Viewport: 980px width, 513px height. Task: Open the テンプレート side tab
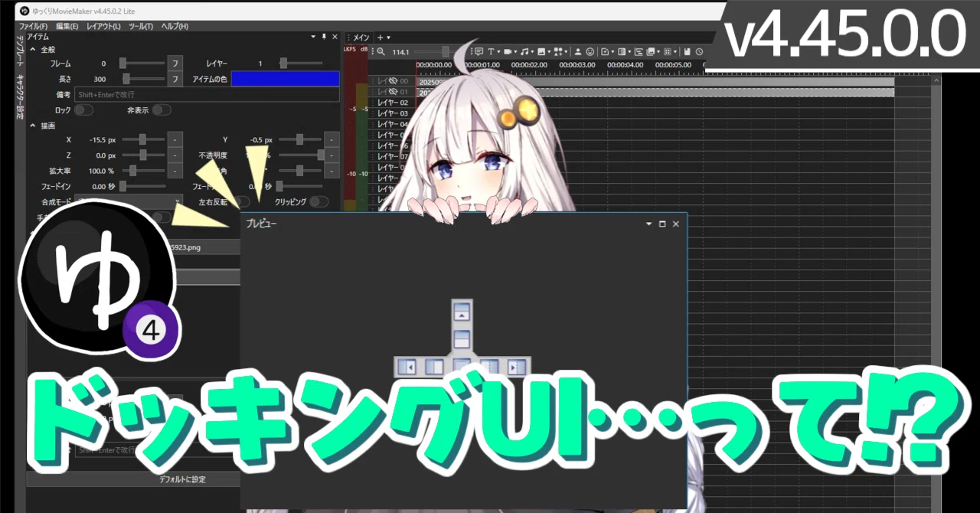point(20,50)
